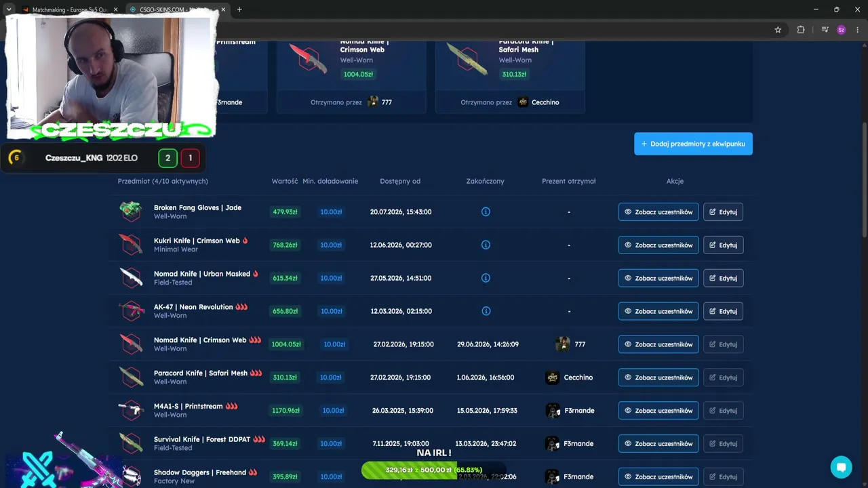This screenshot has width=868, height=488.
Task: Open the Matchmaking Europe 5v5 browser tab
Action: coord(68,9)
